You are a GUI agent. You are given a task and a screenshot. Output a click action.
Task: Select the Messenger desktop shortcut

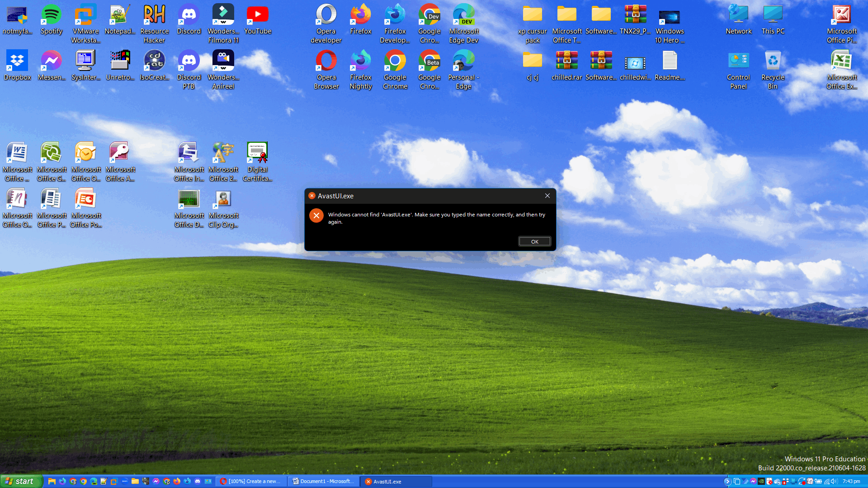pos(52,66)
